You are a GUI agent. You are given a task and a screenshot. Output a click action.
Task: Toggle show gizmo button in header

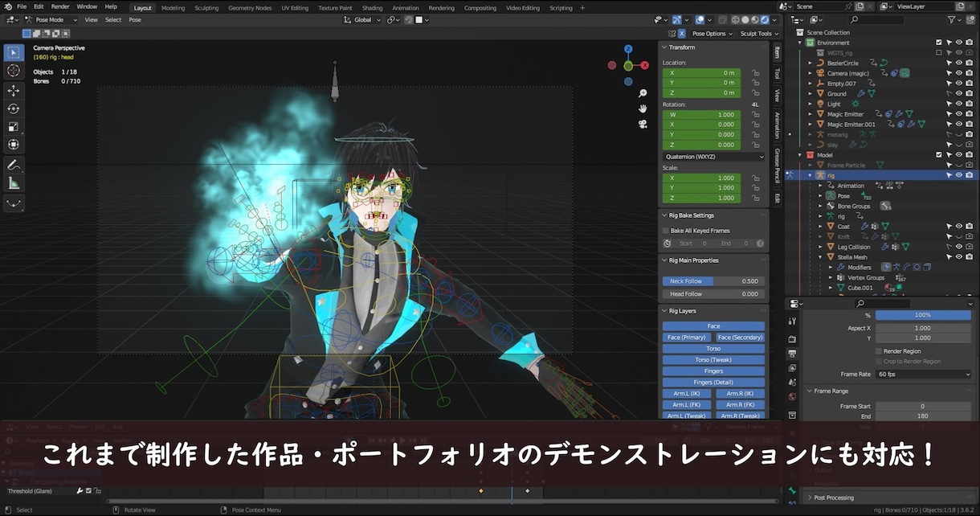(x=677, y=19)
